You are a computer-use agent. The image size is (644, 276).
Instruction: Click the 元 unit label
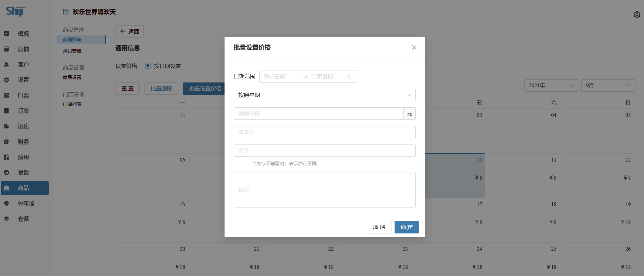coord(410,113)
